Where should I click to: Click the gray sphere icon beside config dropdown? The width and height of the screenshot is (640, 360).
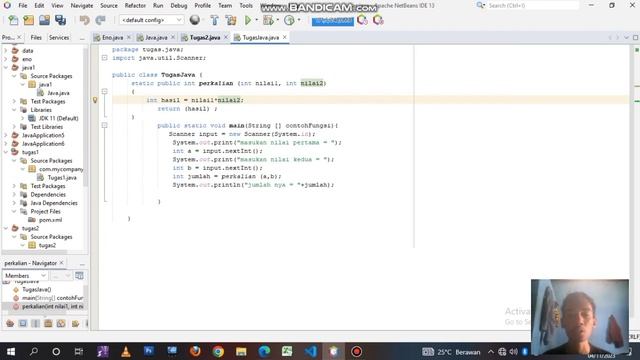coord(195,20)
